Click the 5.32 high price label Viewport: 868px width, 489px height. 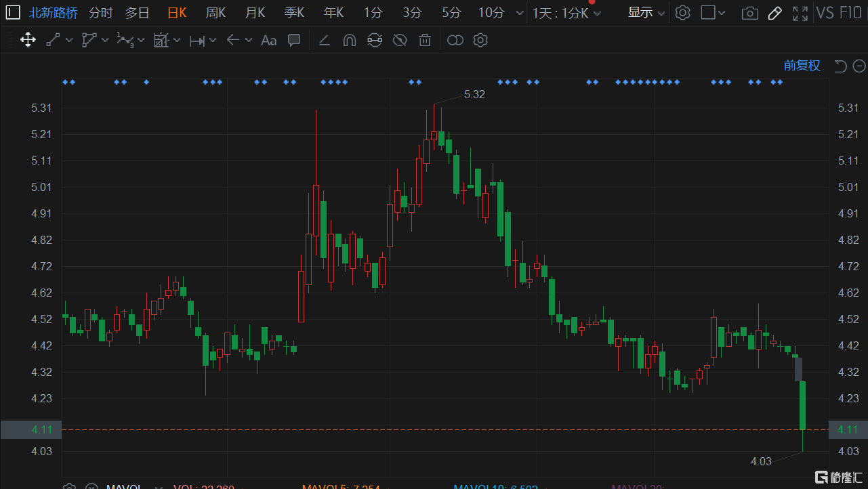click(x=474, y=94)
